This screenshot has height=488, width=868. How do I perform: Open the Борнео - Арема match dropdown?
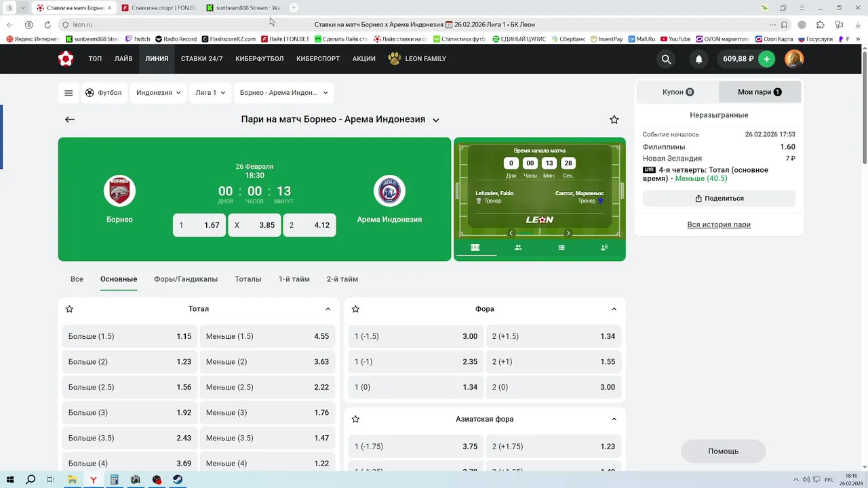pyautogui.click(x=283, y=93)
